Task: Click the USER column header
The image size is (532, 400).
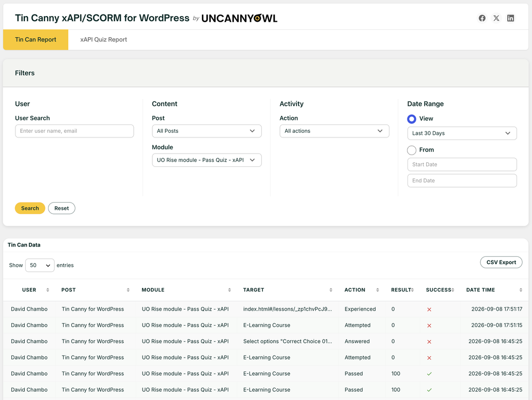Action: pos(29,290)
